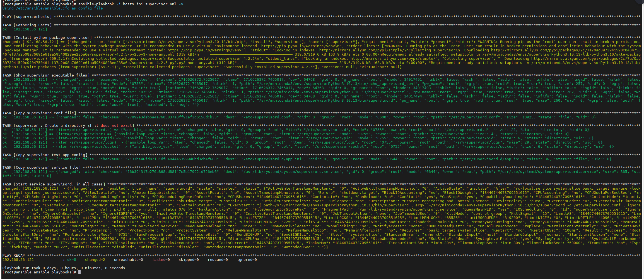
Task: Select the row for item=/srv/supervisor/logs
Action: click(x=302, y=142)
